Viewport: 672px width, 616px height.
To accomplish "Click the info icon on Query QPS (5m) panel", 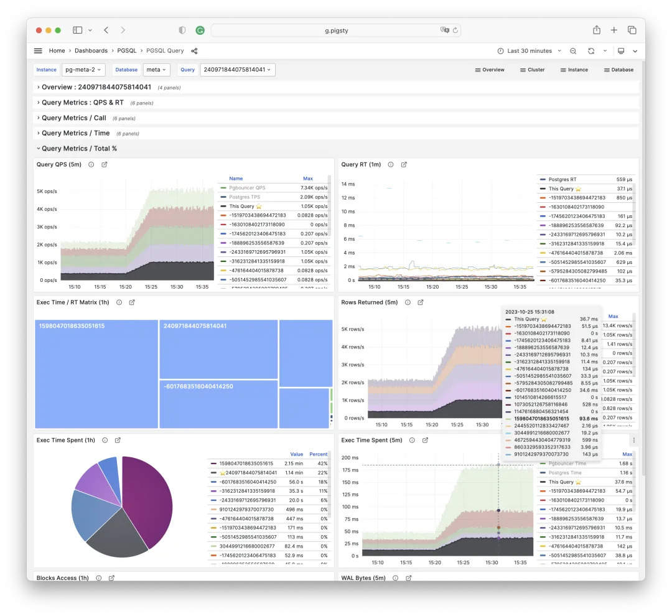I will pyautogui.click(x=91, y=164).
